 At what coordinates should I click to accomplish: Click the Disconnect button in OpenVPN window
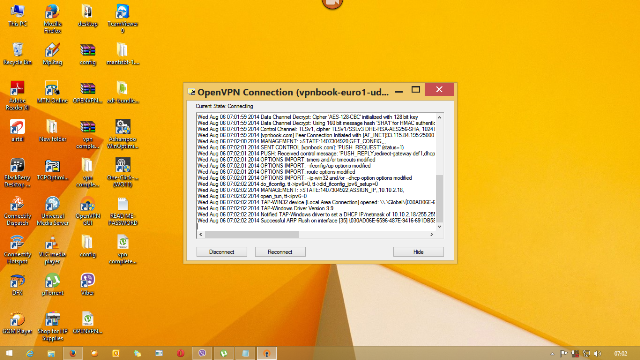point(221,252)
